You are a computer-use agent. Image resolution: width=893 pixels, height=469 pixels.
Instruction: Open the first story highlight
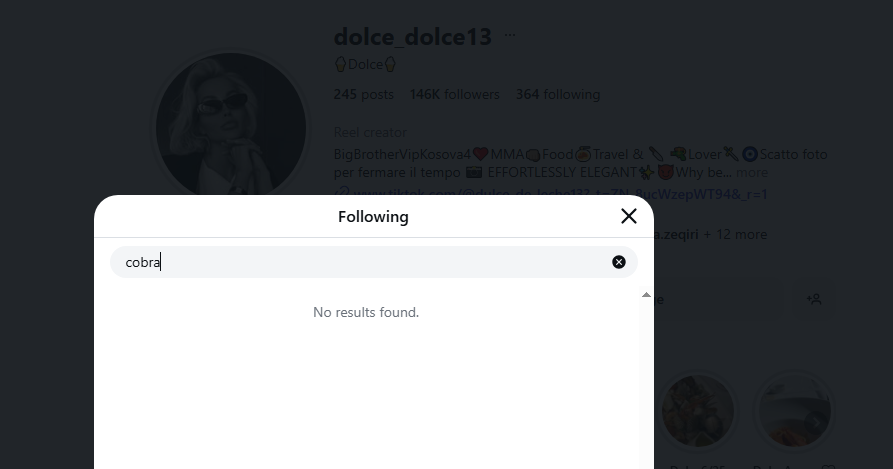click(x=698, y=411)
